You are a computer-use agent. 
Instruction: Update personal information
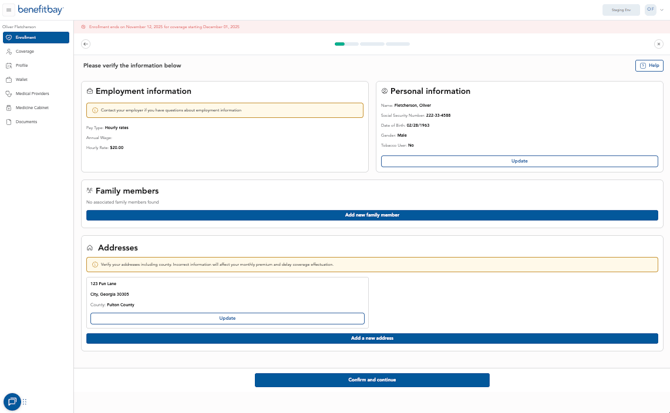click(x=519, y=161)
